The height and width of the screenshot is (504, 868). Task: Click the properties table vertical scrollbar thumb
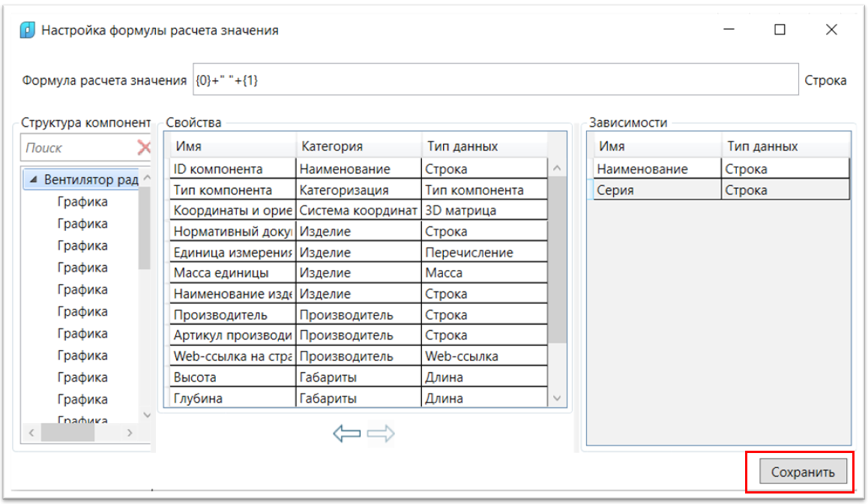point(558,259)
